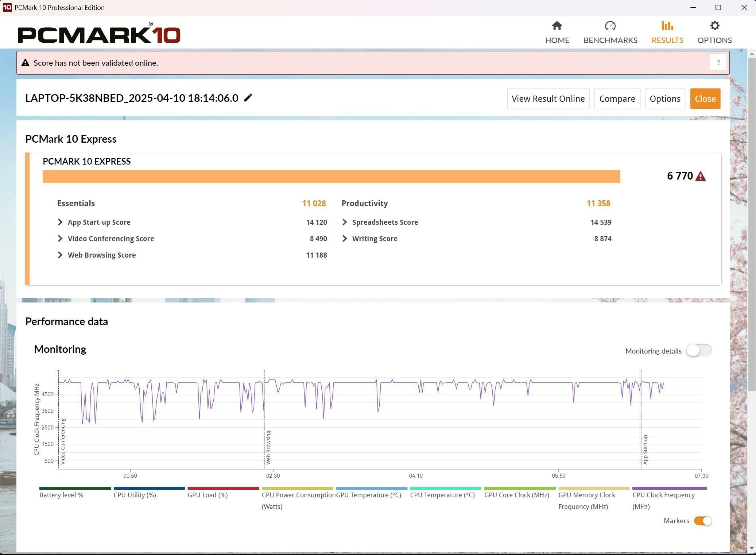Minimize the PCMark 10 window
The height and width of the screenshot is (555, 756).
pyautogui.click(x=693, y=7)
